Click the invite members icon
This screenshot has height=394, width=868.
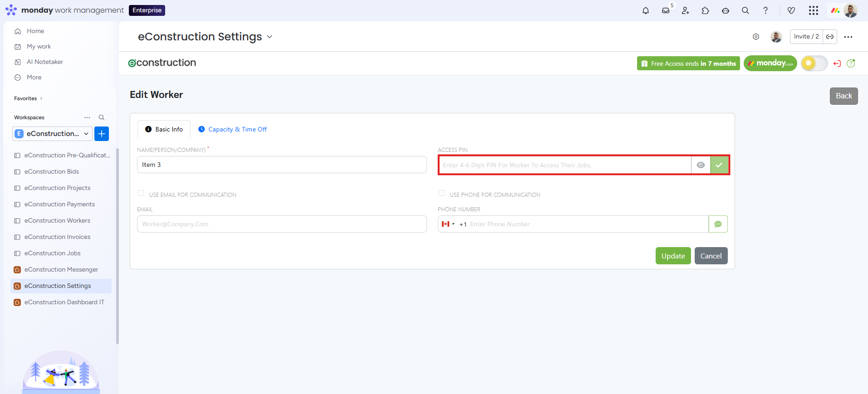pyautogui.click(x=685, y=10)
